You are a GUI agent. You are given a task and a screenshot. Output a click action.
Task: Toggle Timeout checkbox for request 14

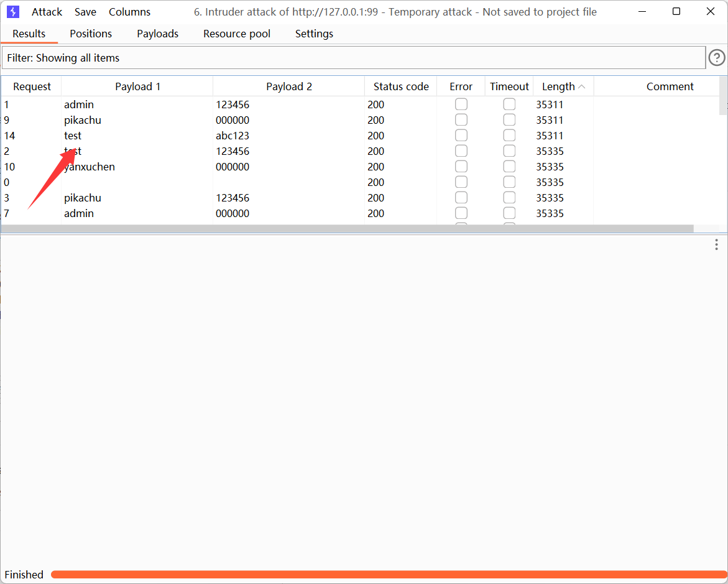point(509,135)
